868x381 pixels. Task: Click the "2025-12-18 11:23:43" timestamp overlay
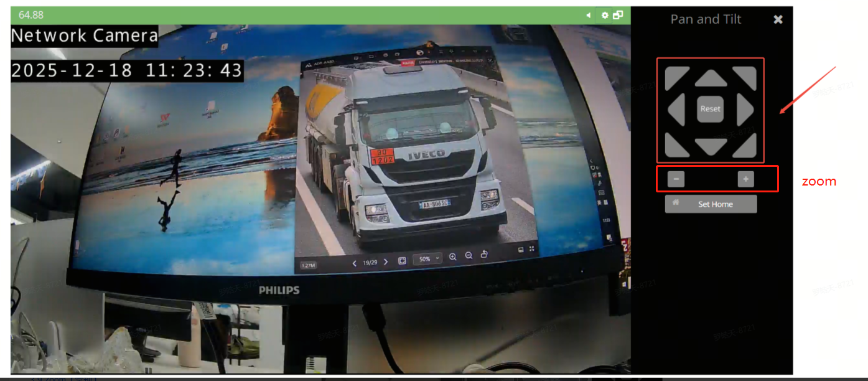click(127, 70)
